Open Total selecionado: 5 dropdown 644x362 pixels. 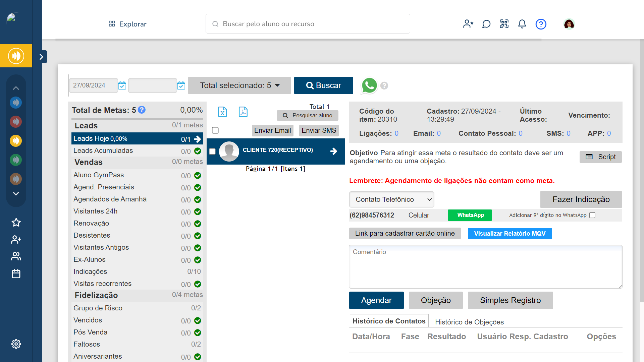(239, 85)
